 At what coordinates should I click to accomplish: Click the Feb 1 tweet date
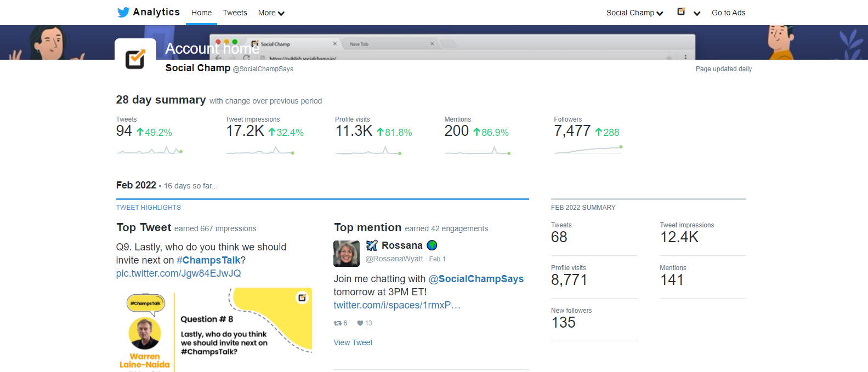pos(438,259)
